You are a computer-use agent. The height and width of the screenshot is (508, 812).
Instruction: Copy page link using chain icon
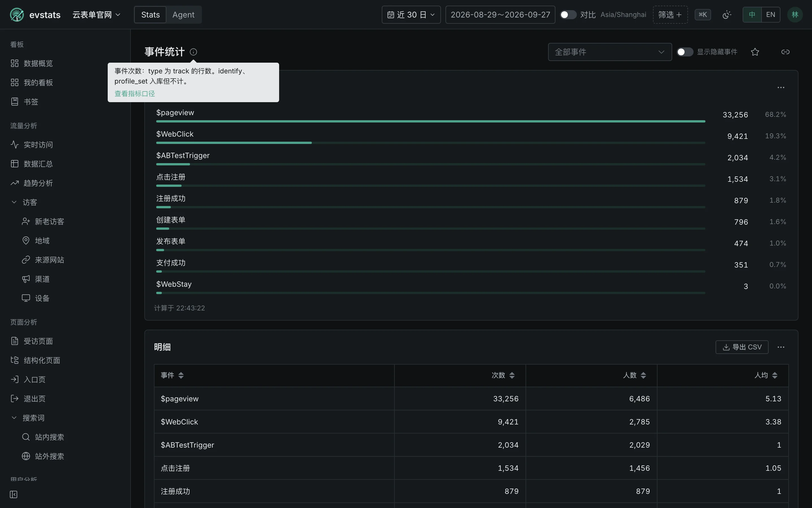pos(785,52)
